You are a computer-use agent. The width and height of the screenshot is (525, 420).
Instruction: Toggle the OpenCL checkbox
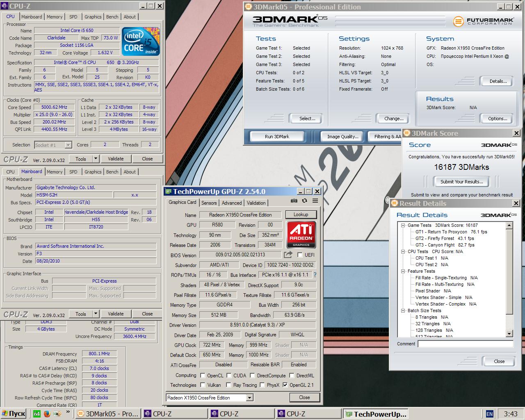203,375
